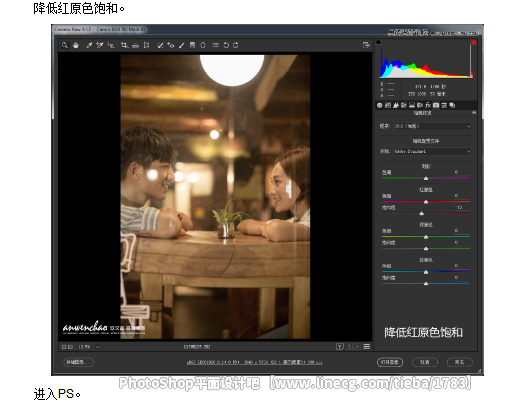Open the workflow options link below preview
The height and width of the screenshot is (402, 527).
[254, 362]
